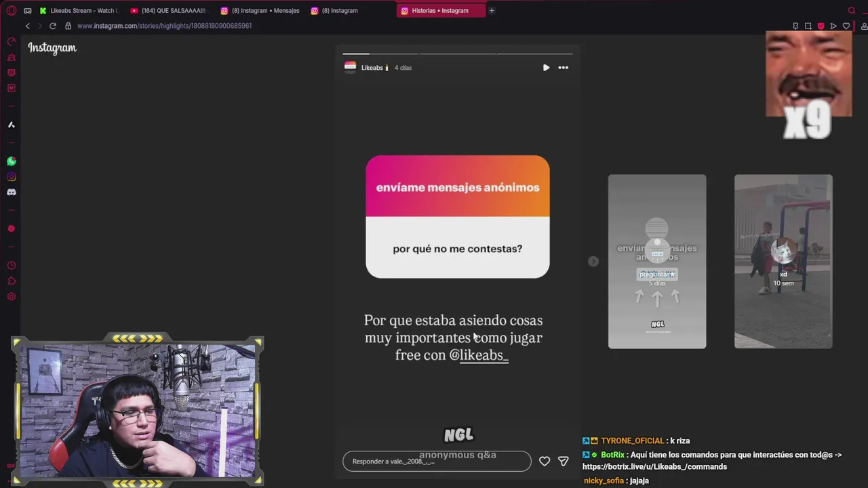Click the Instagram wordmark logo
Image resolution: width=868 pixels, height=488 pixels.
tap(52, 48)
